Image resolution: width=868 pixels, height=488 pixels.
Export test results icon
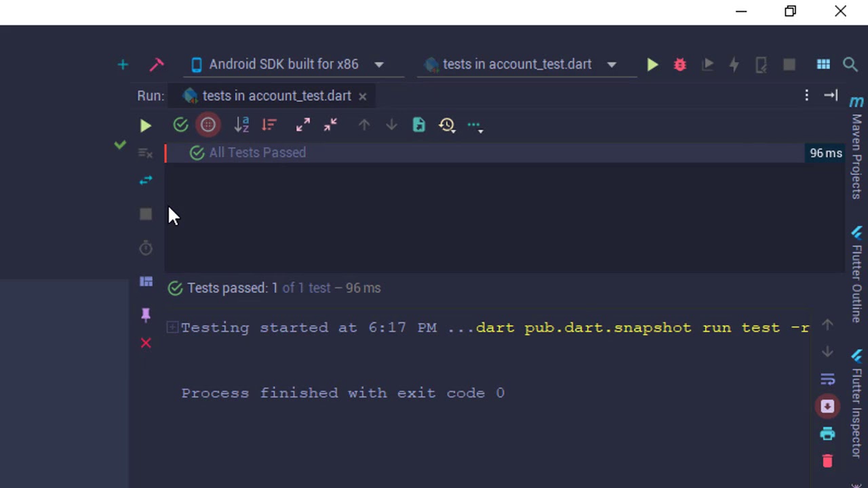pos(418,125)
